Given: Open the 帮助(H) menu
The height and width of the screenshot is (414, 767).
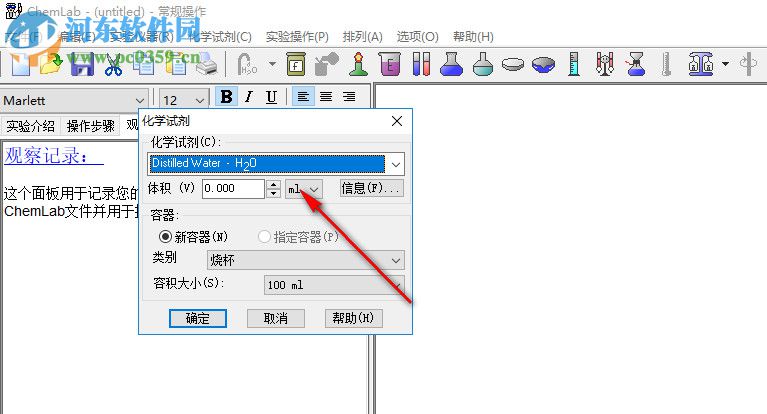Looking at the screenshot, I should tap(473, 37).
